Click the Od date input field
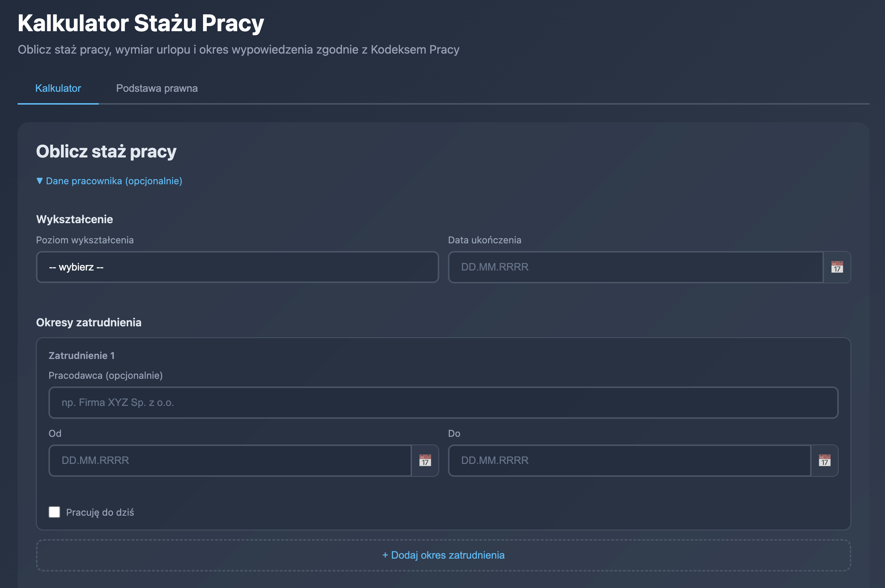Screen dimensions: 885x588 230,460
